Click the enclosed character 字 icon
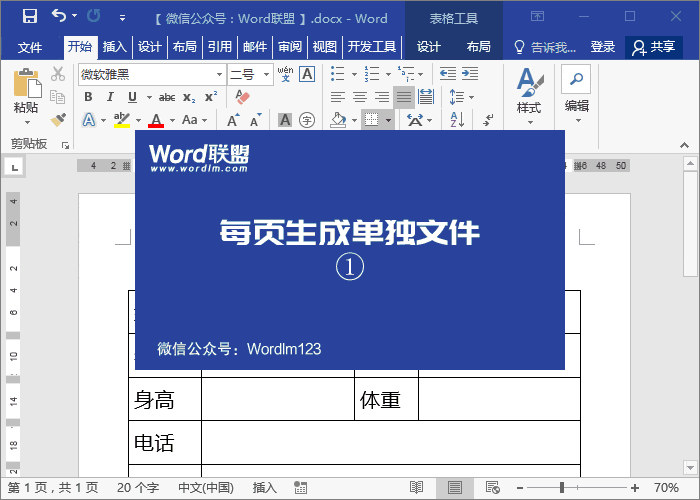This screenshot has height=500, width=700. [x=307, y=120]
